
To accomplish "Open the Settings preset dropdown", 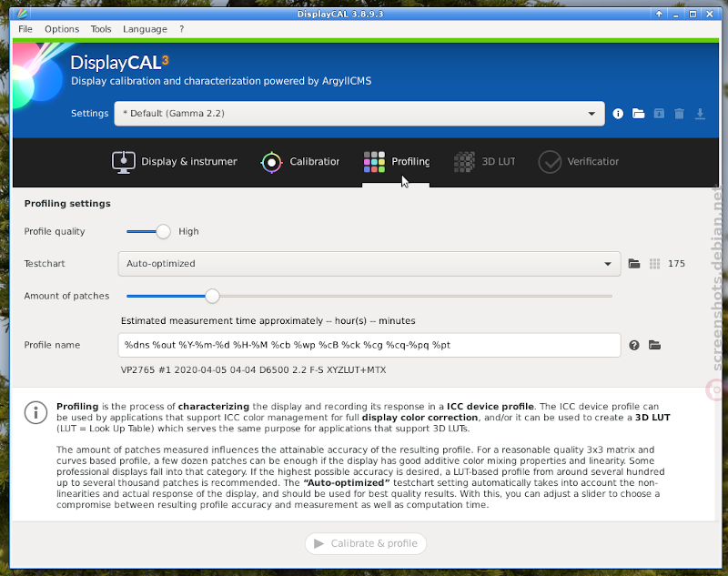I will [359, 114].
